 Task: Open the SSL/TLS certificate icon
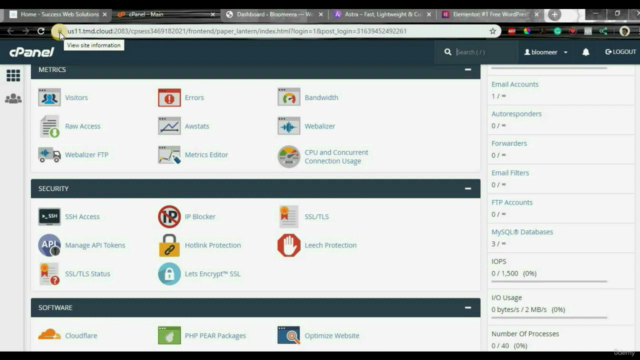point(289,217)
